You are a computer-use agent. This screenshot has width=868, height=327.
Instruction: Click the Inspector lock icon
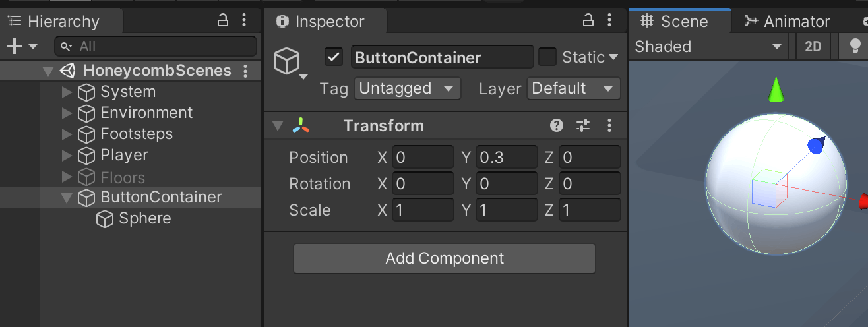tap(589, 20)
